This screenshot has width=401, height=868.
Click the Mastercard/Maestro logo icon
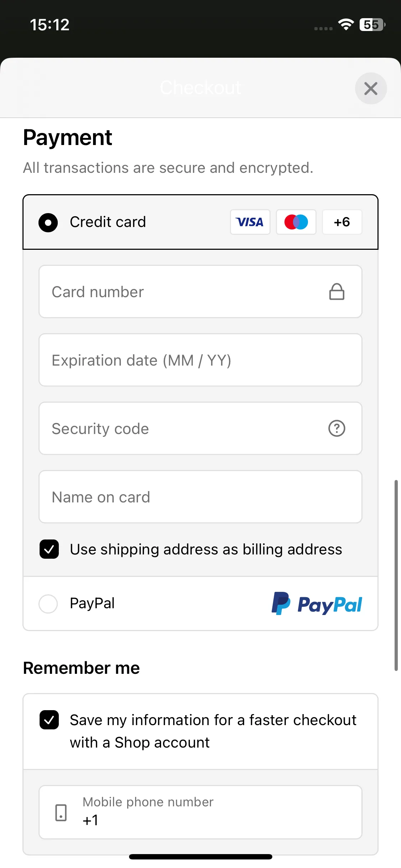tap(296, 222)
